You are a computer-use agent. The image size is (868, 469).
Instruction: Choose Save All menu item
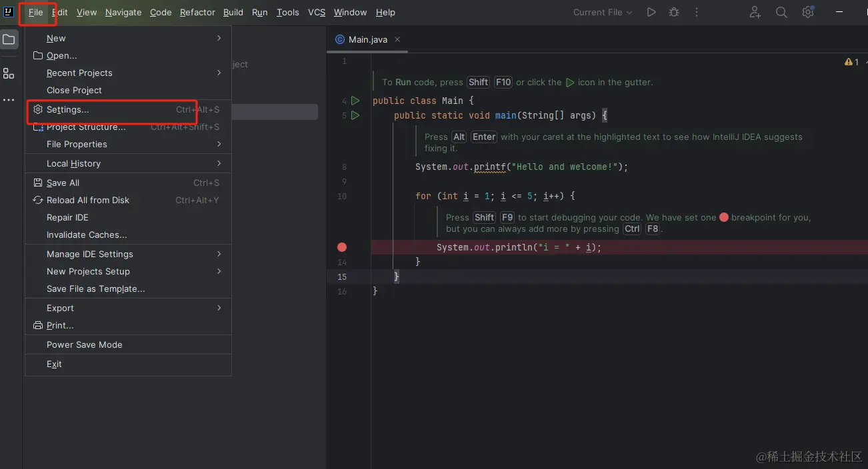tap(128, 183)
